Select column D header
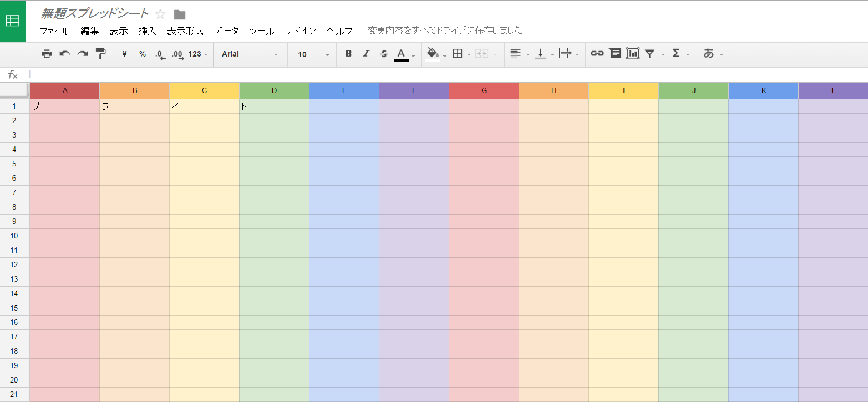This screenshot has width=868, height=402. point(275,90)
